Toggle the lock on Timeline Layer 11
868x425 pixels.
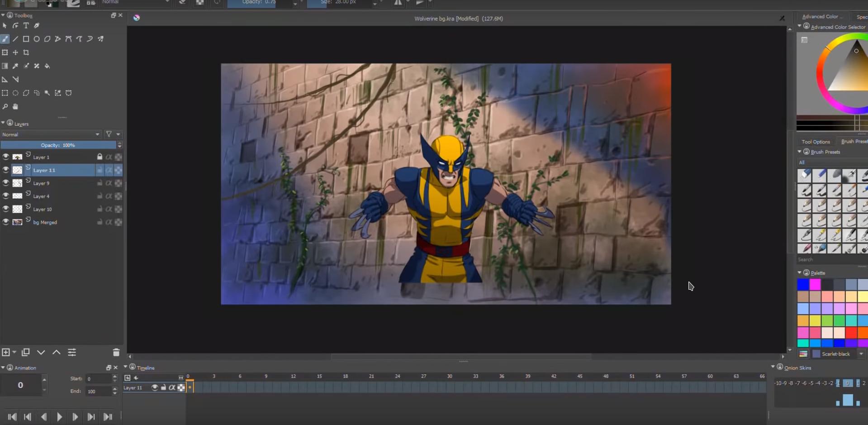point(163,387)
